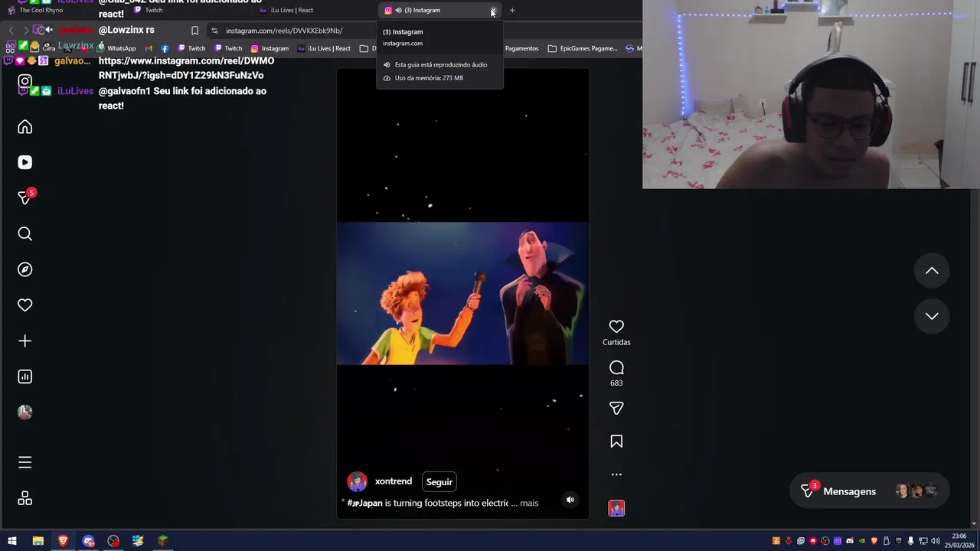Open reel options three-dots menu

pyautogui.click(x=616, y=474)
